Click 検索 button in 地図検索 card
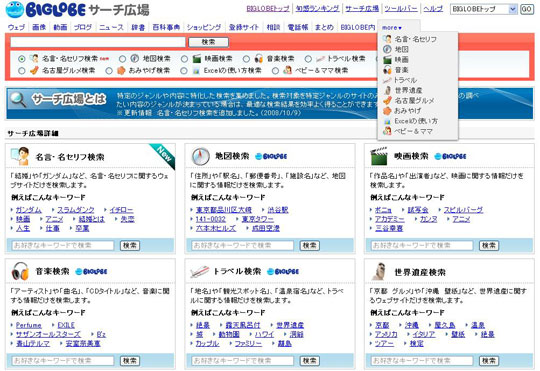540x371 pixels. [x=309, y=245]
